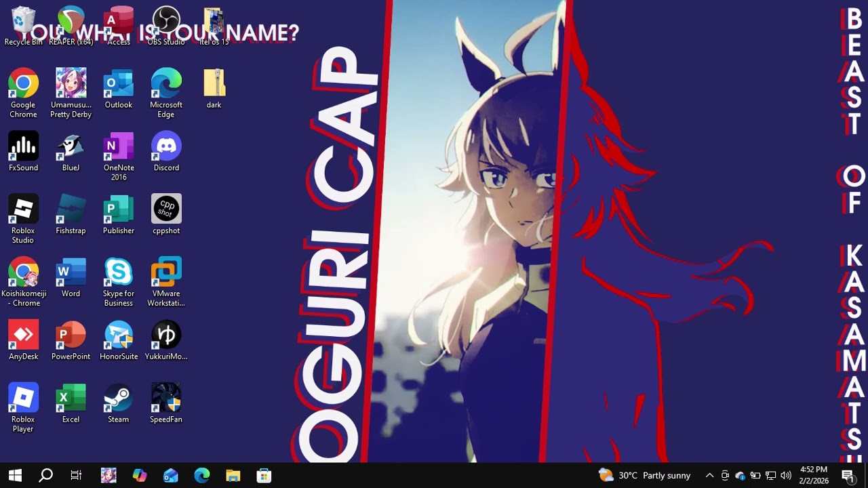The height and width of the screenshot is (488, 868).
Task: Open taskbar Search
Action: click(x=45, y=475)
